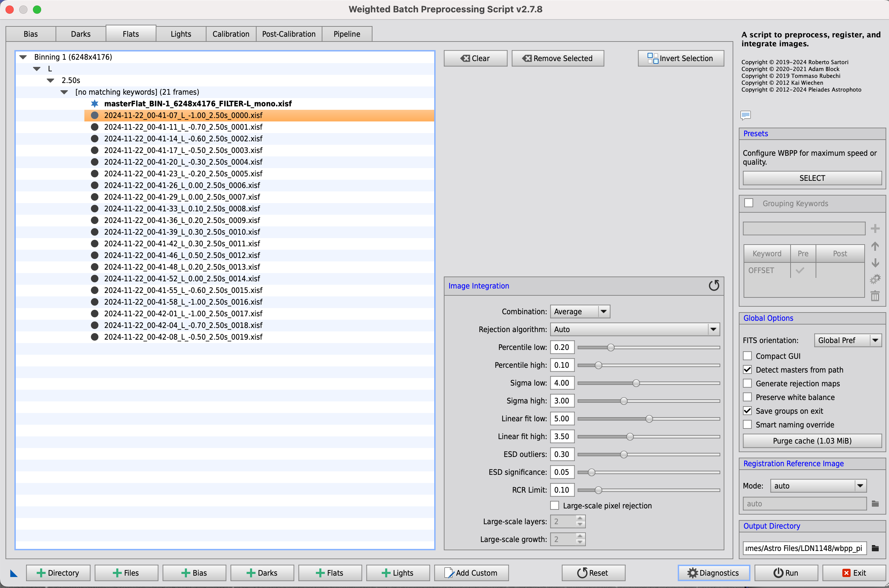Click the Remove Selected button

[558, 58]
